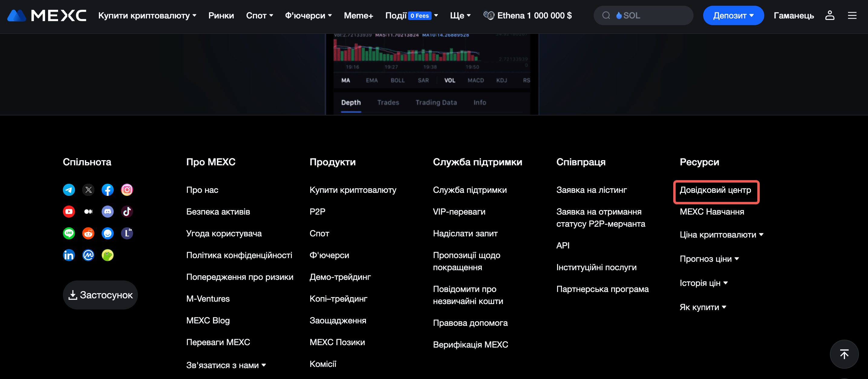Open P2P link under Продукти
868x379 pixels.
coord(318,212)
